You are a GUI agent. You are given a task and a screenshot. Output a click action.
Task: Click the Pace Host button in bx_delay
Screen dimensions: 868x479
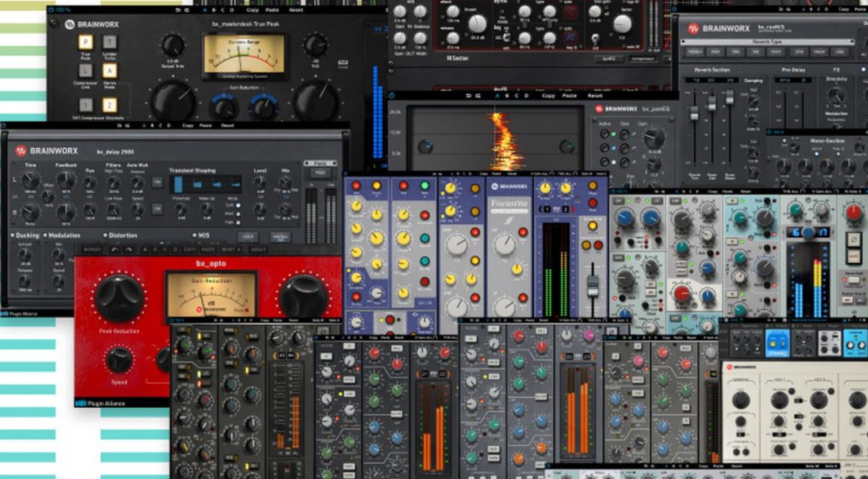[320, 173]
